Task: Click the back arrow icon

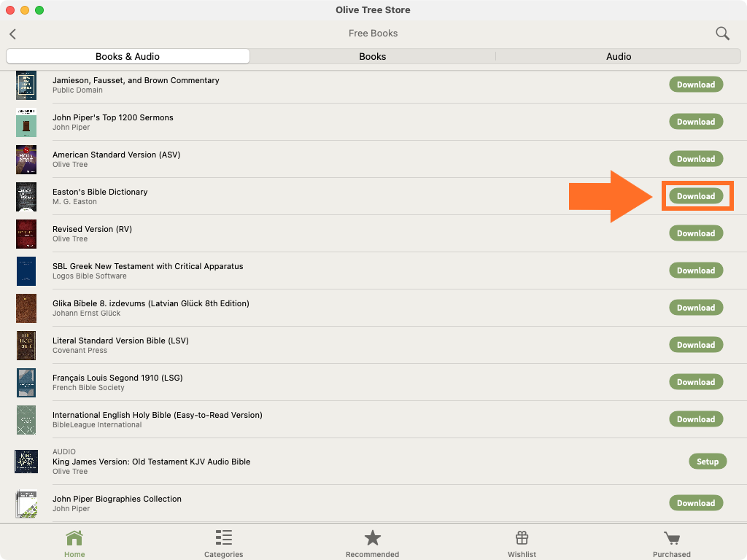Action: coord(13,34)
